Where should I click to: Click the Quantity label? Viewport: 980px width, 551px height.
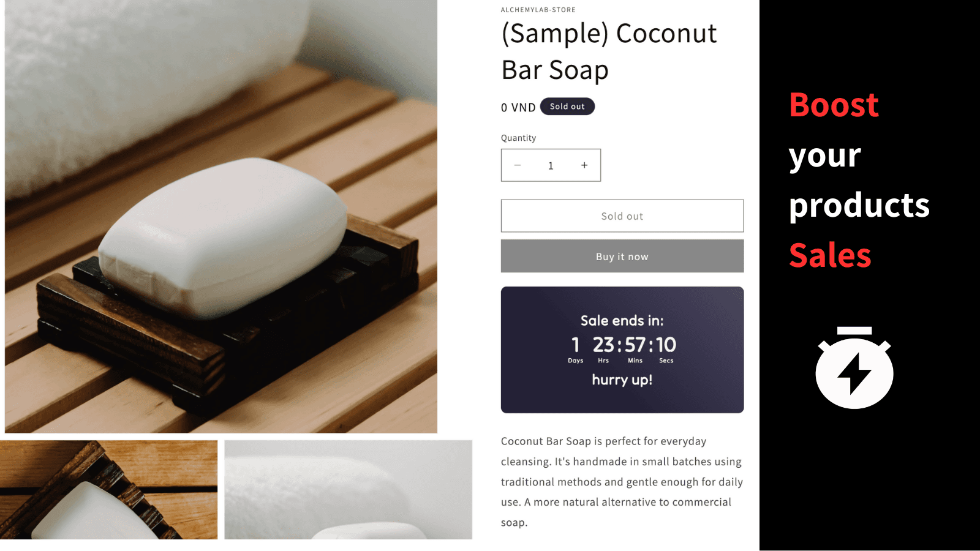click(518, 138)
